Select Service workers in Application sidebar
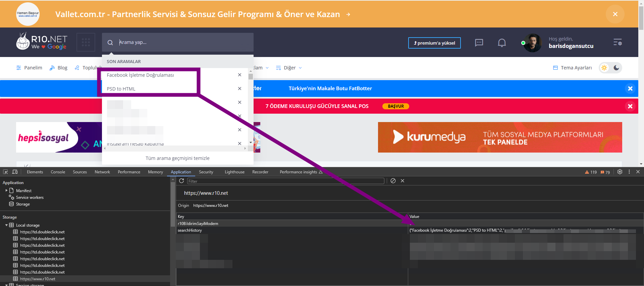The width and height of the screenshot is (644, 286). [30, 197]
